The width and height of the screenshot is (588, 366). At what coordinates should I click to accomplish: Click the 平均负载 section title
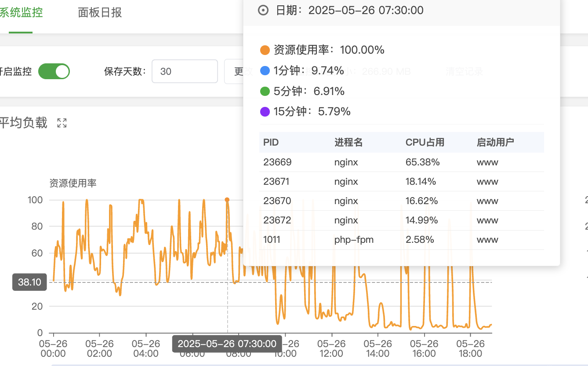click(24, 123)
